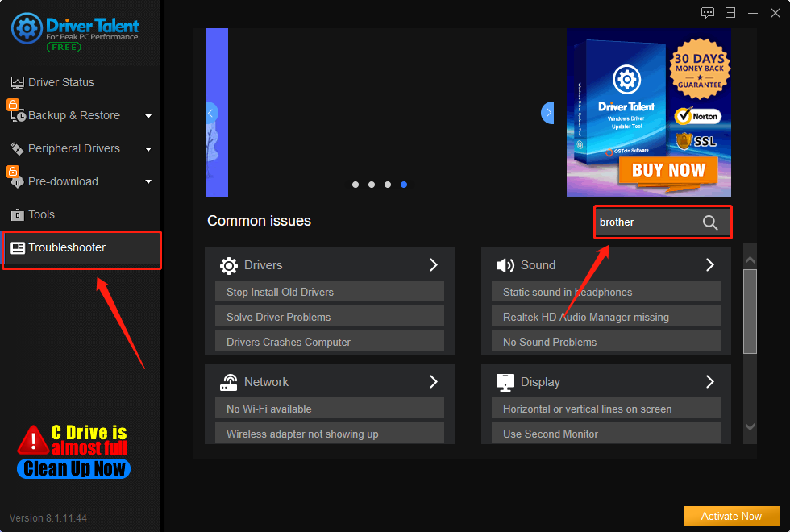Screen dimensions: 790x532
Task: Click the red warning triangle icon
Action: [x=33, y=440]
